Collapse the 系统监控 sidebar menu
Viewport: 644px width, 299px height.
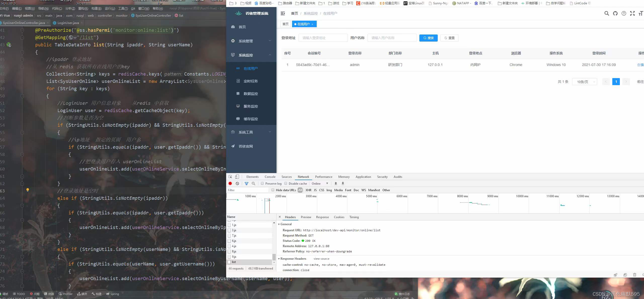click(251, 55)
